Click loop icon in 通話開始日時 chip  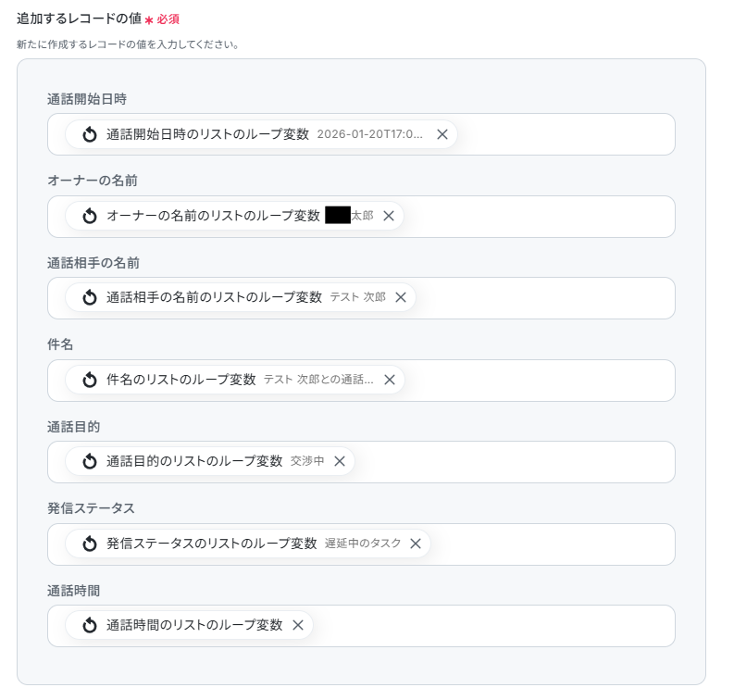click(x=90, y=134)
